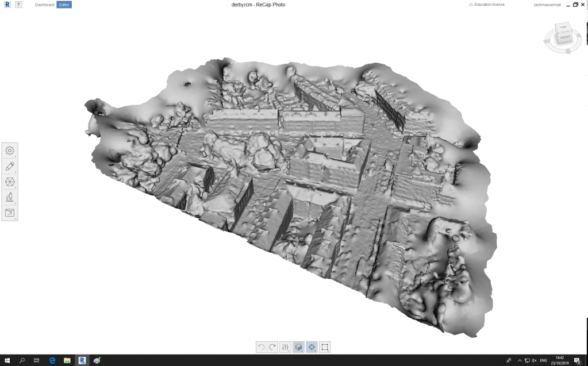Toggle the shaded cube display mode
Screen dimensions: 588x366
pos(298,347)
